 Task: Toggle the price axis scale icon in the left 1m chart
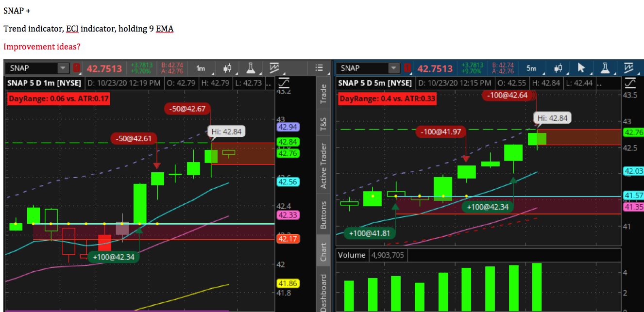click(284, 82)
